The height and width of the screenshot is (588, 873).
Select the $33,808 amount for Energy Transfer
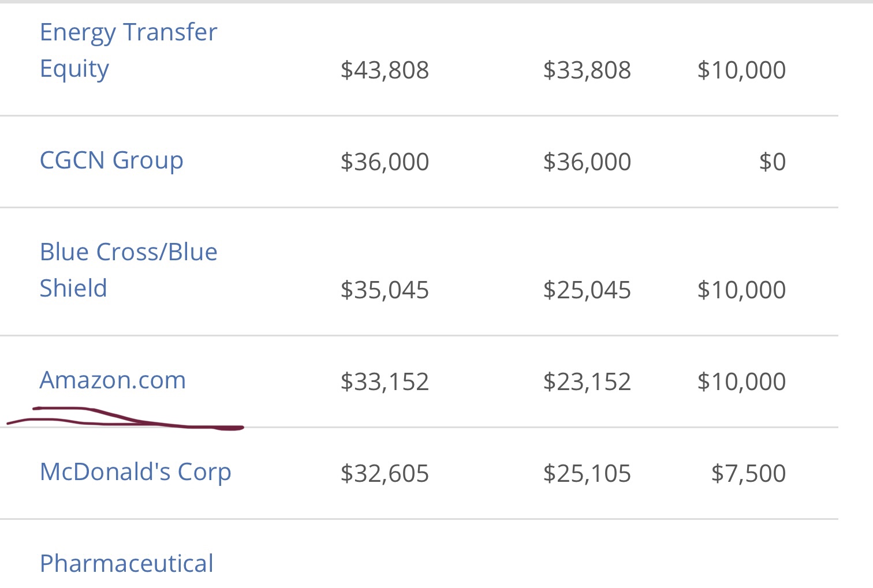587,70
